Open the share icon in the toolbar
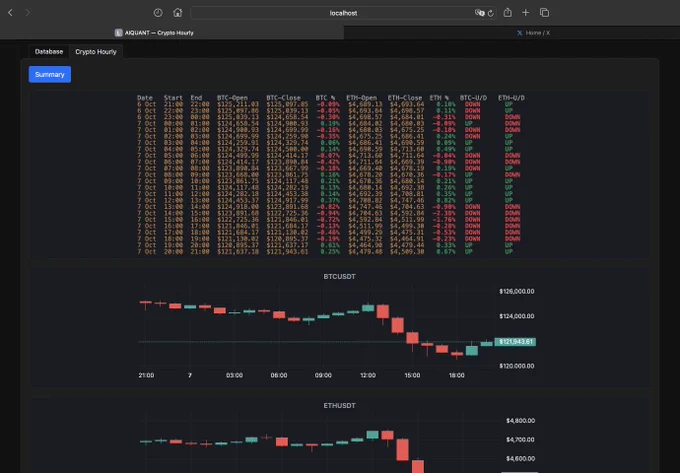This screenshot has height=473, width=680. pos(507,13)
